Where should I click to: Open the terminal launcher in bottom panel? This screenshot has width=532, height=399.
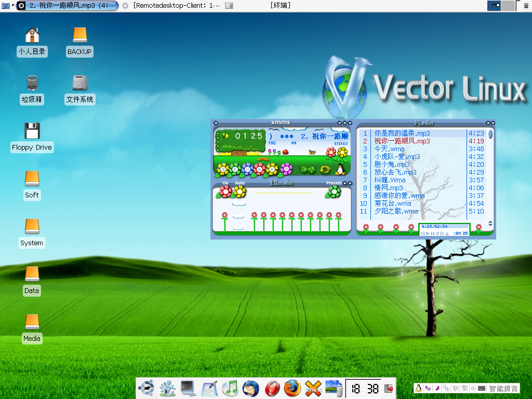click(x=187, y=388)
